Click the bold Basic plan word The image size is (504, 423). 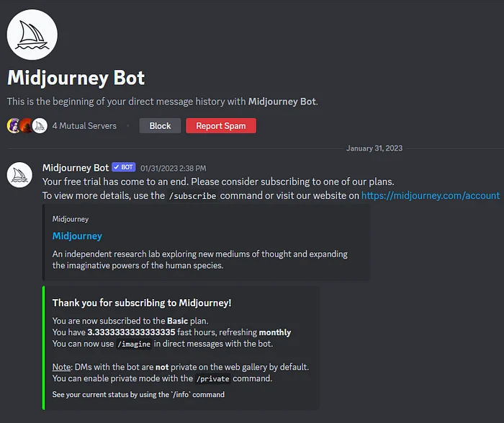[x=177, y=321]
